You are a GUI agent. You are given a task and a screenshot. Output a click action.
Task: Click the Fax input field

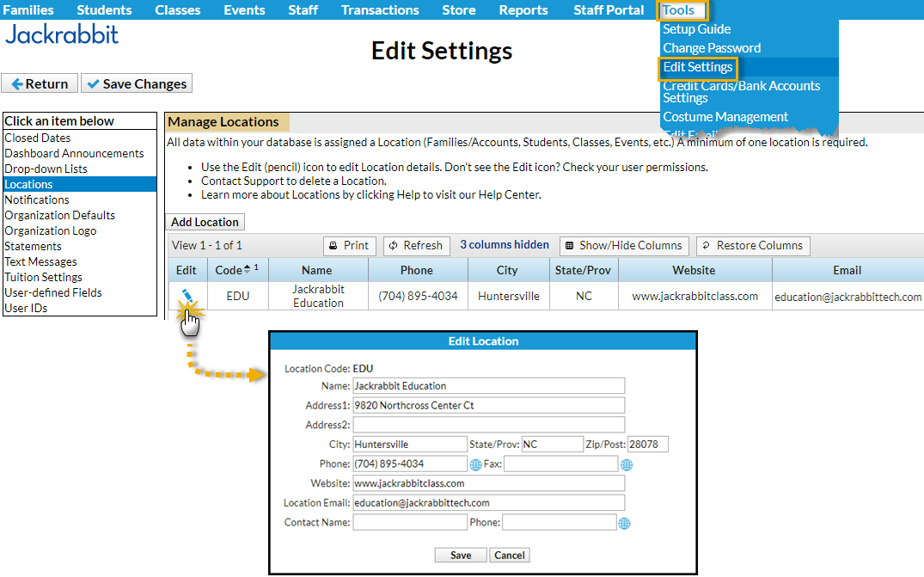click(561, 463)
